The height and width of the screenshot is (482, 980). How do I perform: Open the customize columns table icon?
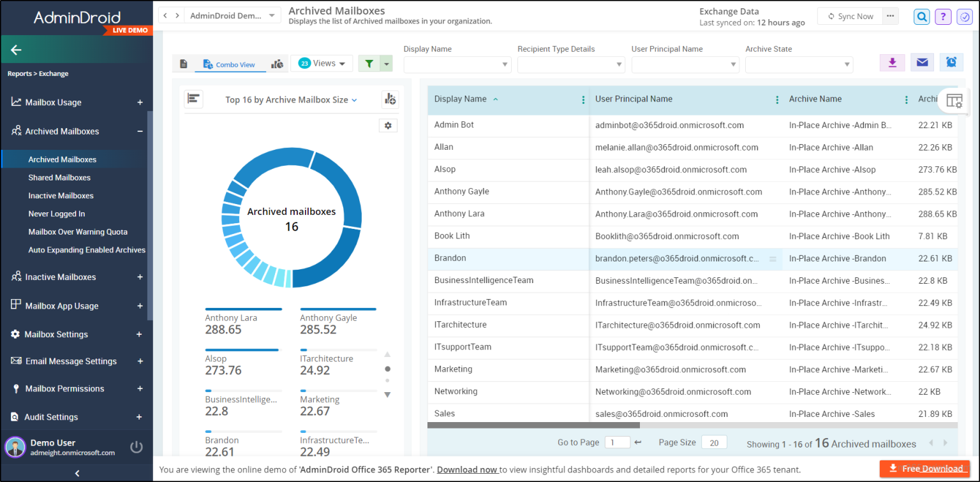[x=954, y=101]
